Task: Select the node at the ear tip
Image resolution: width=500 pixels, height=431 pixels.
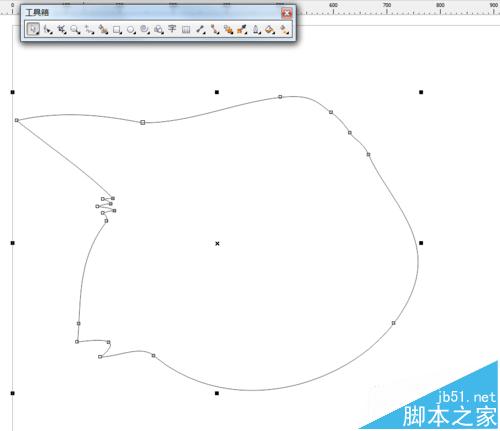Action: [x=17, y=120]
